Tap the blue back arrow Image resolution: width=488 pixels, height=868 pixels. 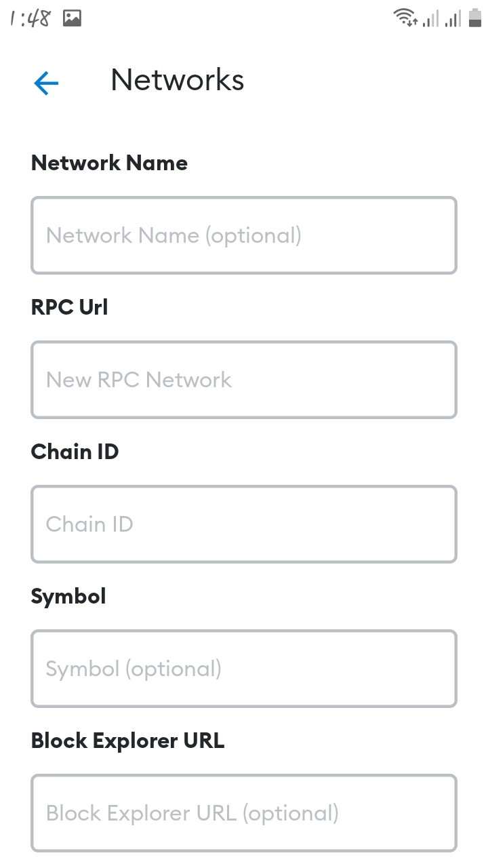(x=46, y=83)
